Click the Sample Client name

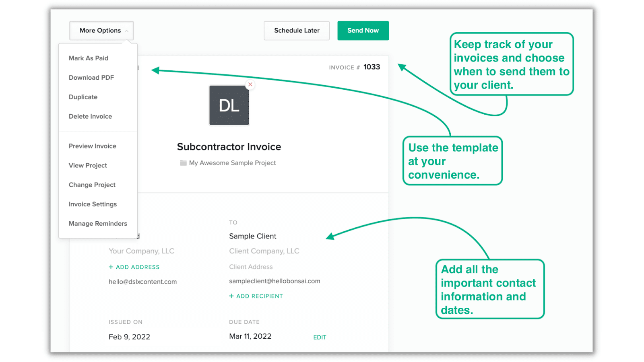[253, 236]
